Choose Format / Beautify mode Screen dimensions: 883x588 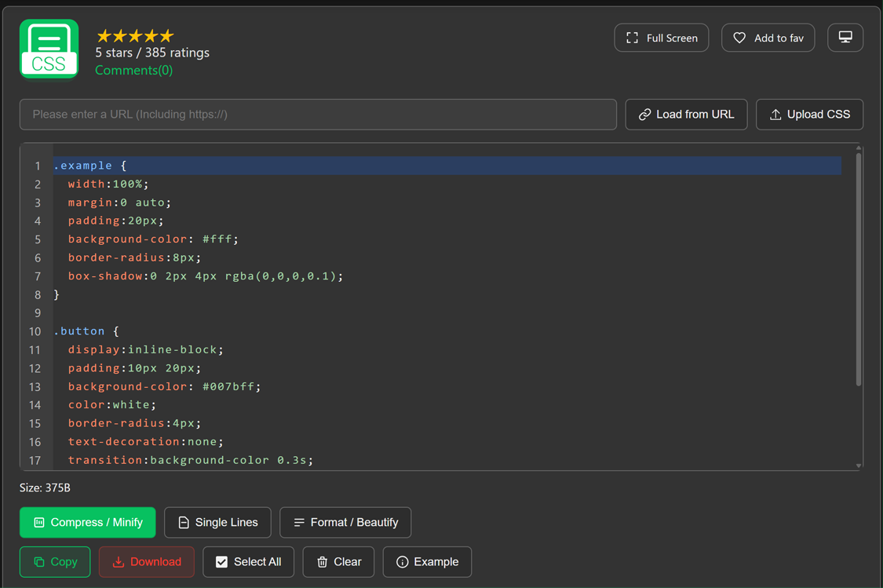pos(345,522)
